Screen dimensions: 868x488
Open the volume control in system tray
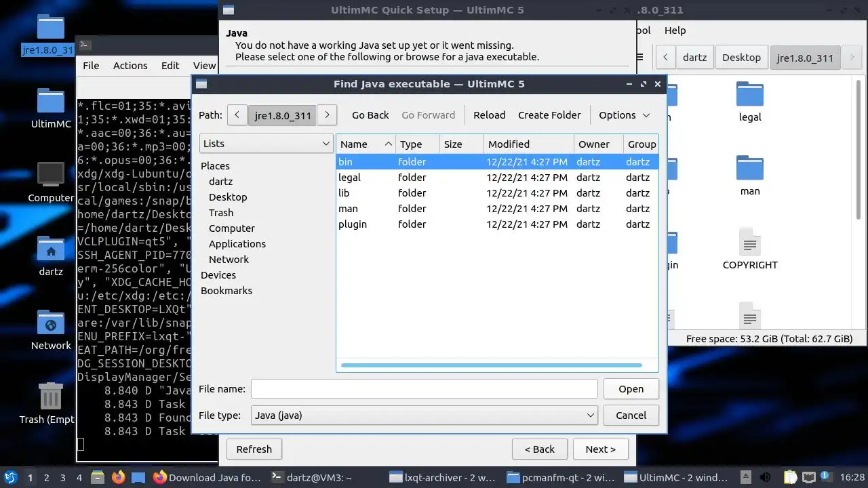(x=766, y=477)
